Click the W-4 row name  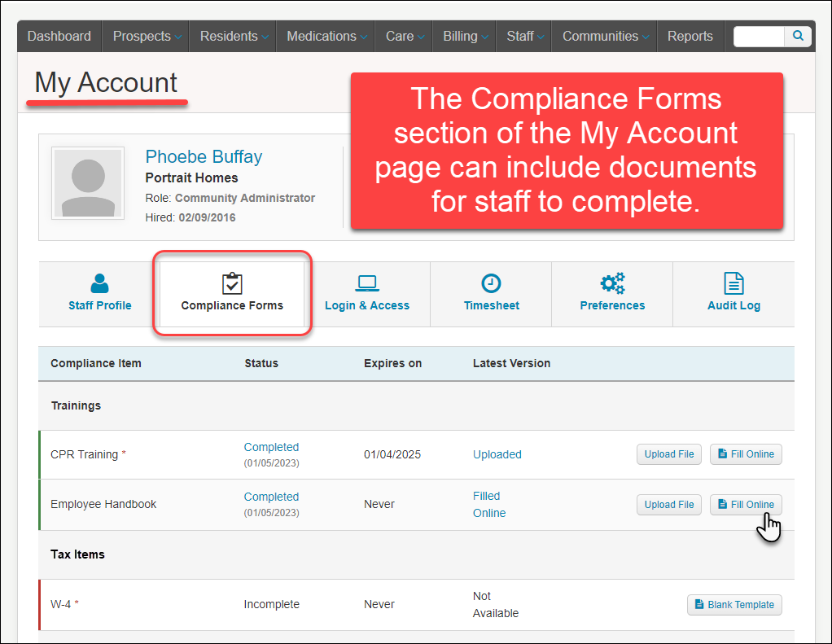click(x=60, y=604)
